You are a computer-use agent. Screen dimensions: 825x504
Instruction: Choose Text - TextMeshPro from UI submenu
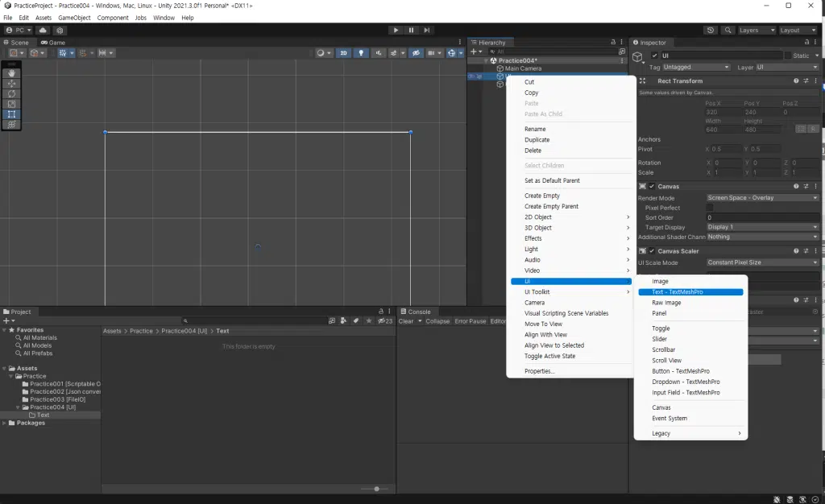(x=690, y=292)
